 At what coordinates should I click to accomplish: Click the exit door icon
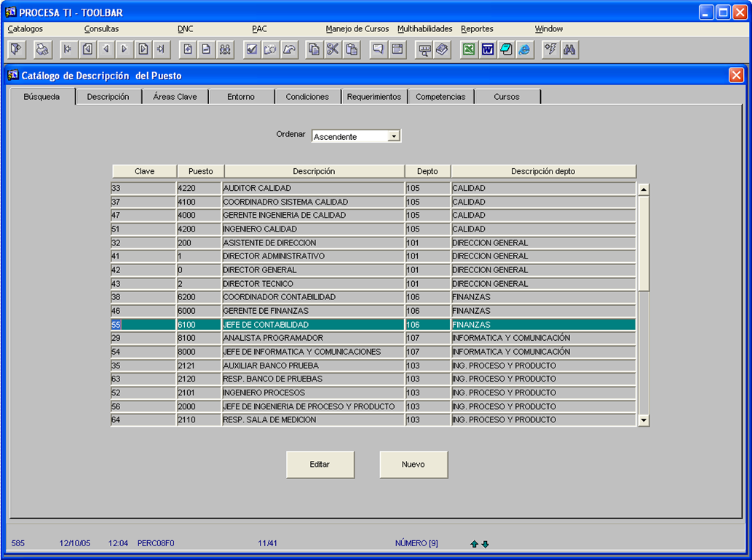click(16, 50)
